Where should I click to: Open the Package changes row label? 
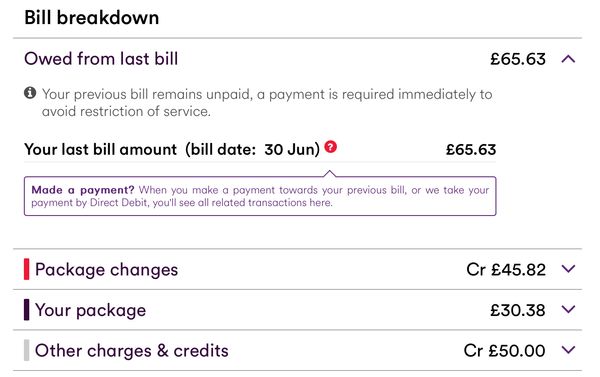(x=106, y=270)
